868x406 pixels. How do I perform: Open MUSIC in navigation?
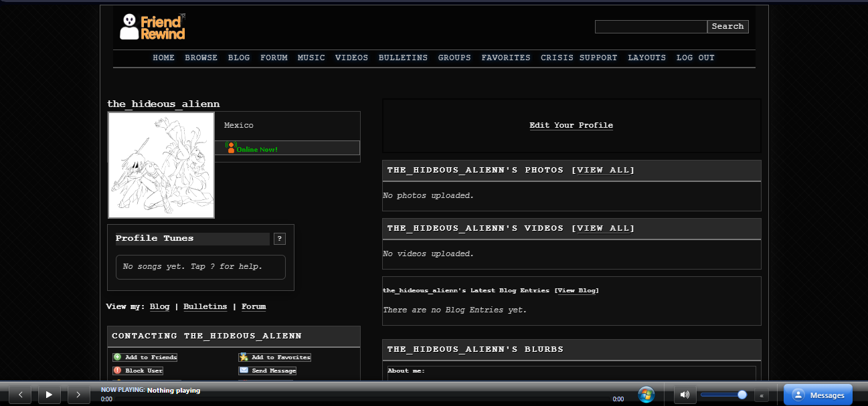311,58
